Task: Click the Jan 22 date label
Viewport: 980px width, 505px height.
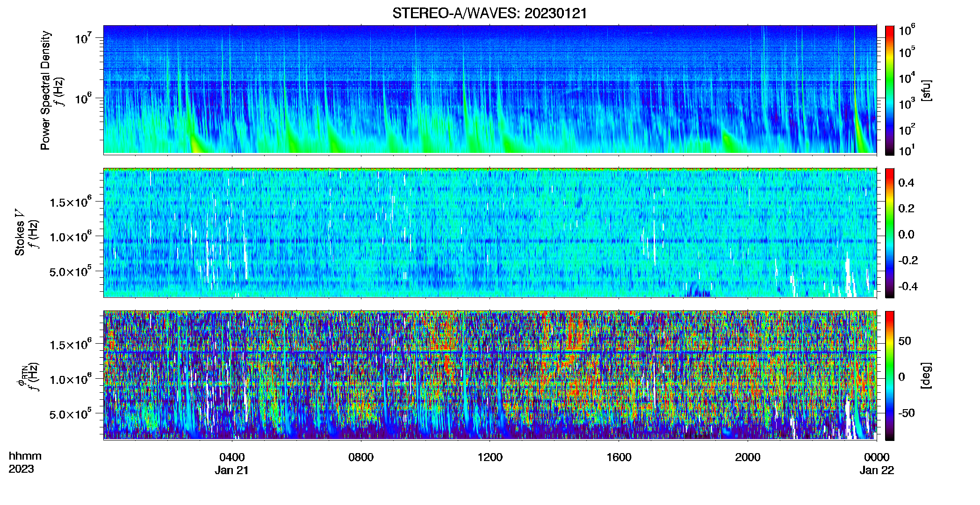Action: [877, 470]
